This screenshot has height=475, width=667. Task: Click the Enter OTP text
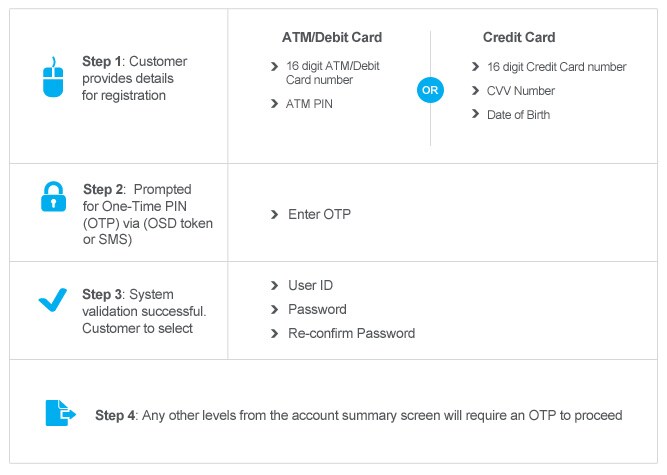[319, 215]
